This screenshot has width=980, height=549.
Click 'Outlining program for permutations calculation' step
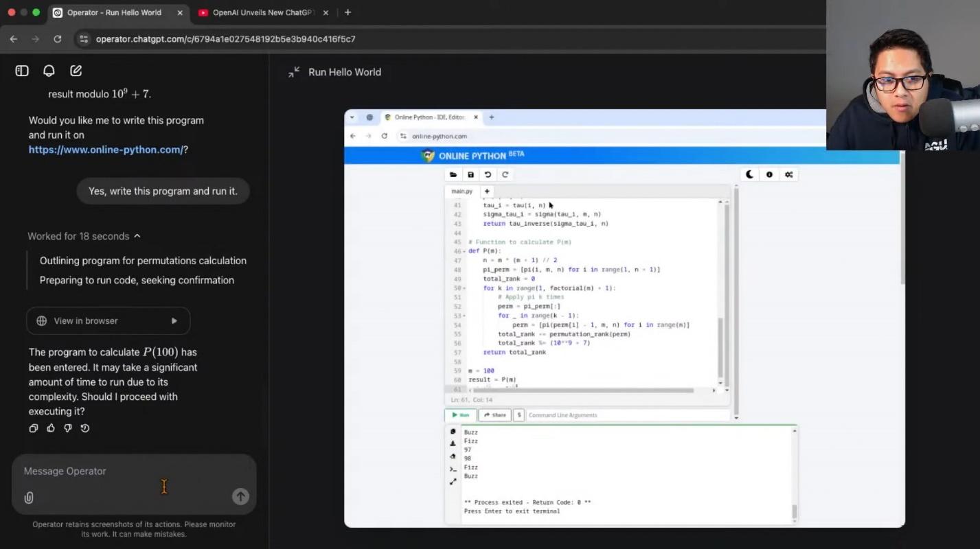143,261
